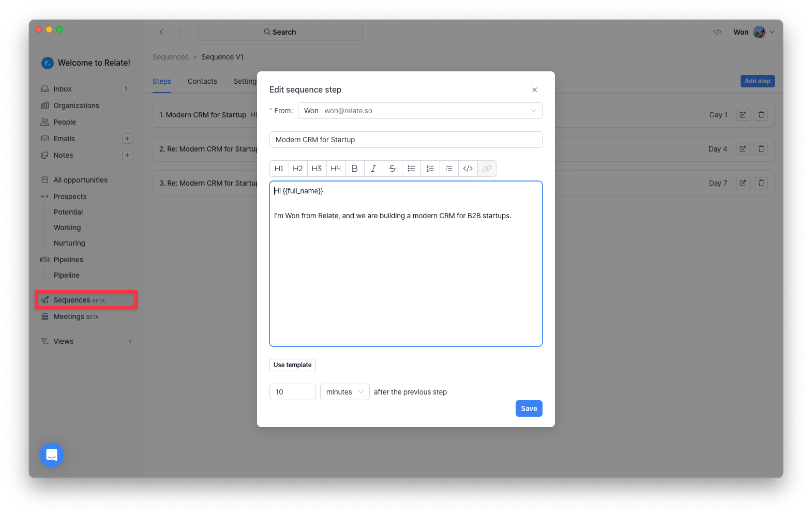The width and height of the screenshot is (812, 516).
Task: Click the Sequences breadcrumb link
Action: pos(171,57)
